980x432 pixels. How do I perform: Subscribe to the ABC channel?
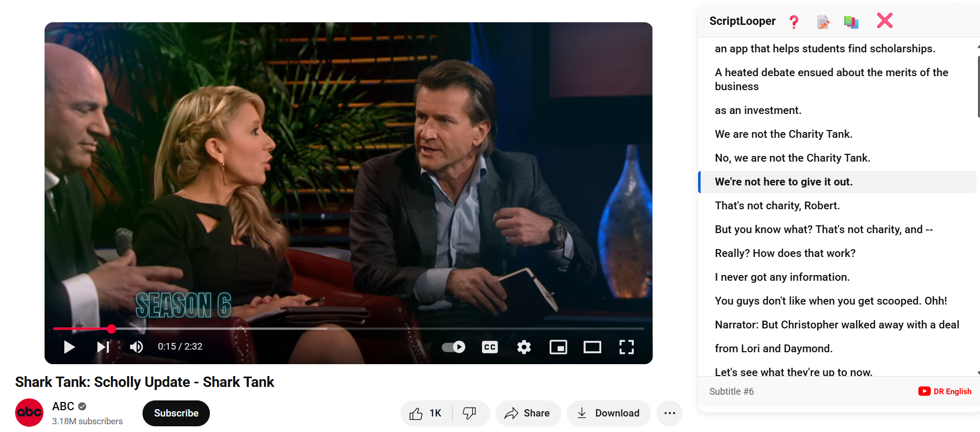click(x=176, y=413)
